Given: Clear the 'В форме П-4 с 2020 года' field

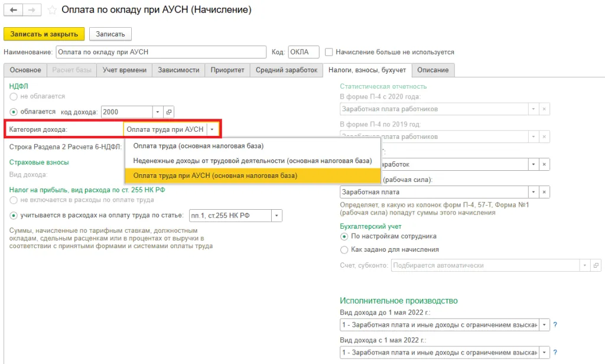Looking at the screenshot, I should coord(544,109).
